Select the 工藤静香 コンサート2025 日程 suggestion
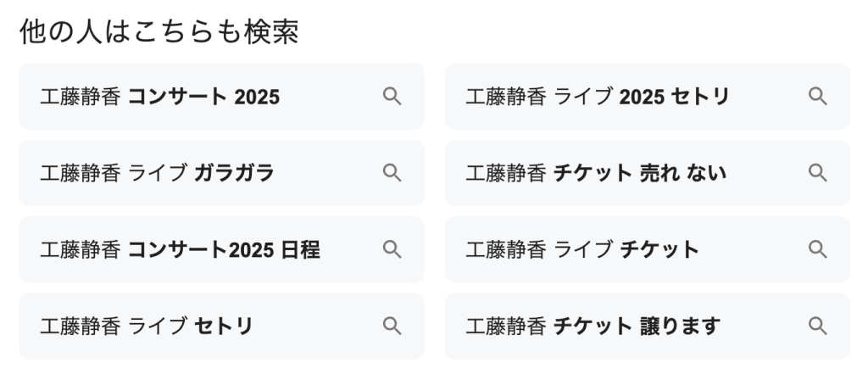The image size is (868, 374). click(180, 249)
